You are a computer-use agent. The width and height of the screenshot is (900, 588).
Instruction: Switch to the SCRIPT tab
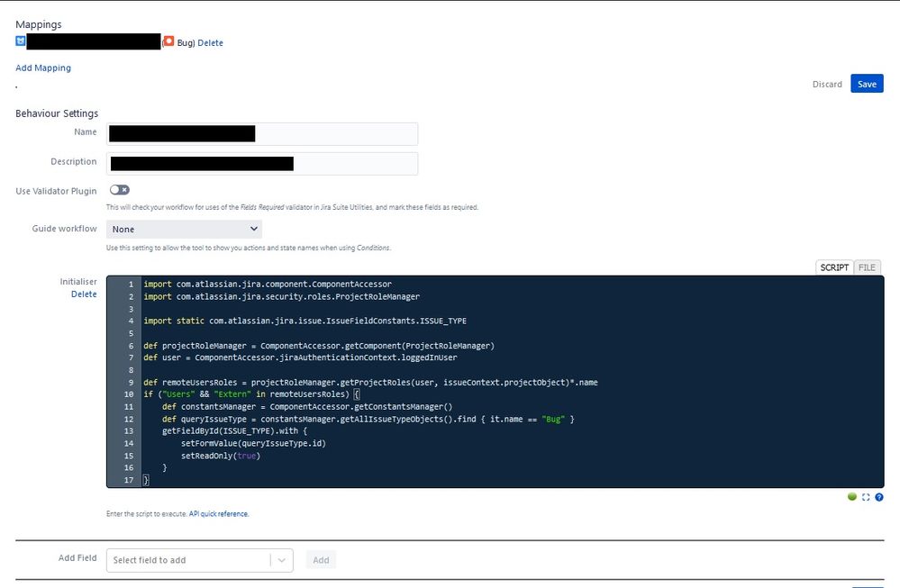click(834, 267)
